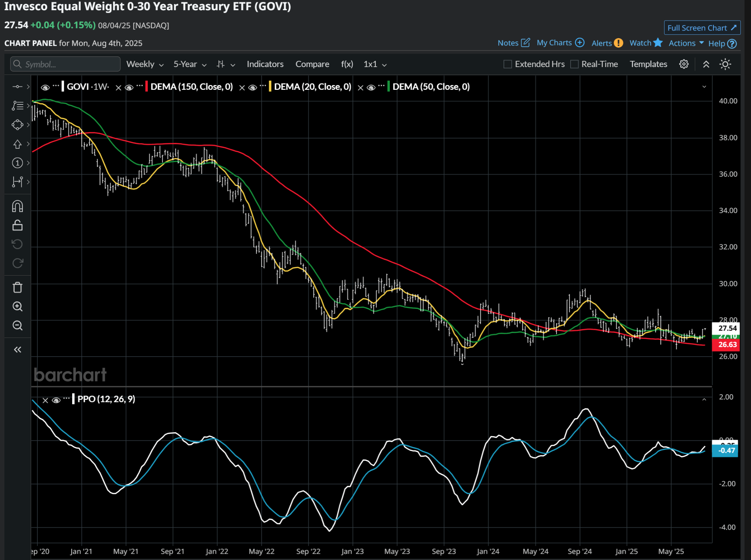Click green DEMA 50 color swatch
This screenshot has height=560, width=751.
[x=389, y=87]
